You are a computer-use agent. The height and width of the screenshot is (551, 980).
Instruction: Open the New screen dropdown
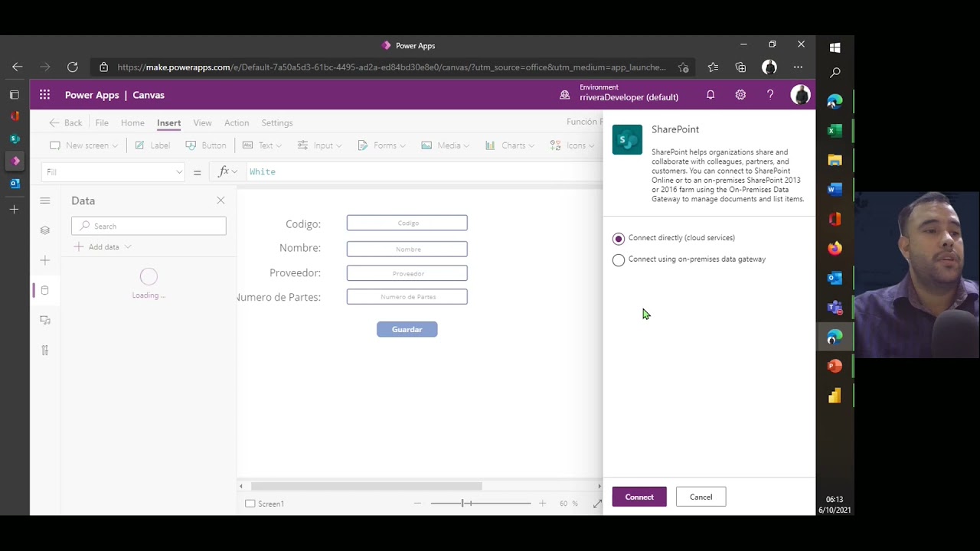tap(84, 145)
